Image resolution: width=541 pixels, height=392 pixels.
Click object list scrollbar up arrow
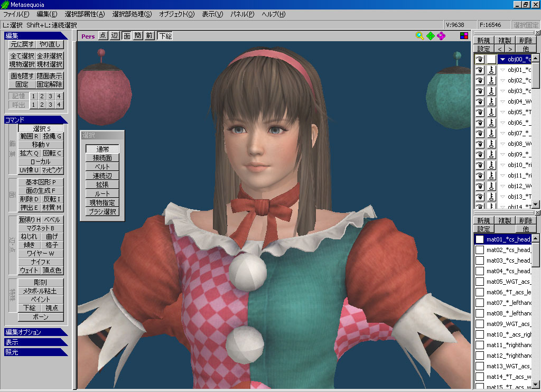[535, 58]
